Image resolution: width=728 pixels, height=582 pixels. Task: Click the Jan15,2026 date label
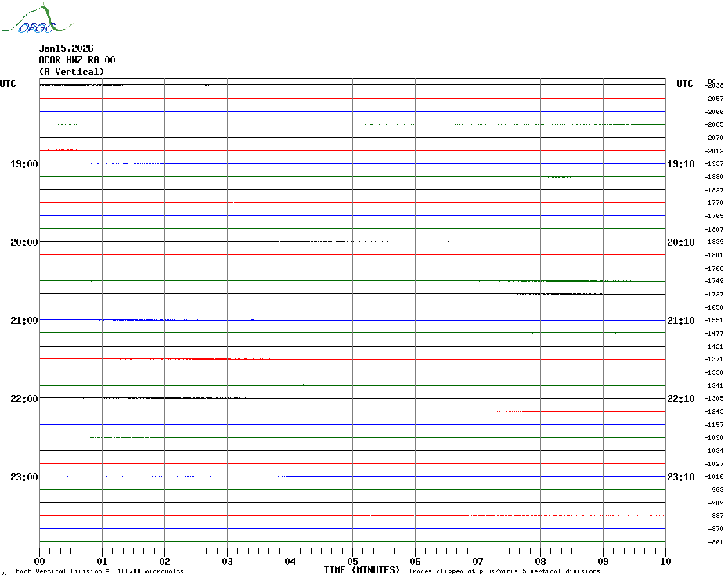[66, 48]
